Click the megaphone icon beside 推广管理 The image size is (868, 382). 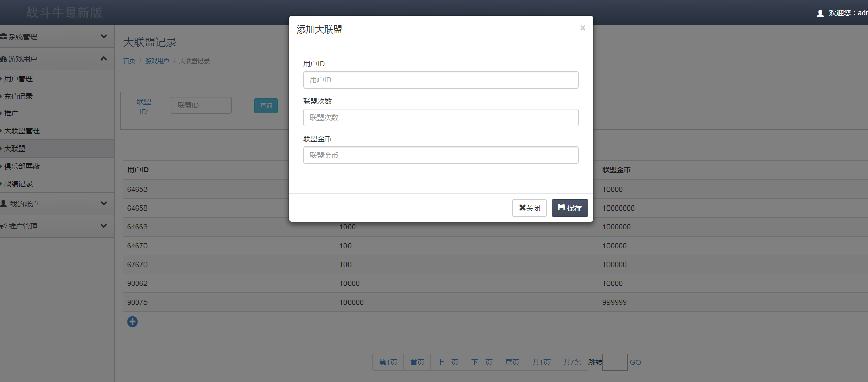pyautogui.click(x=3, y=226)
